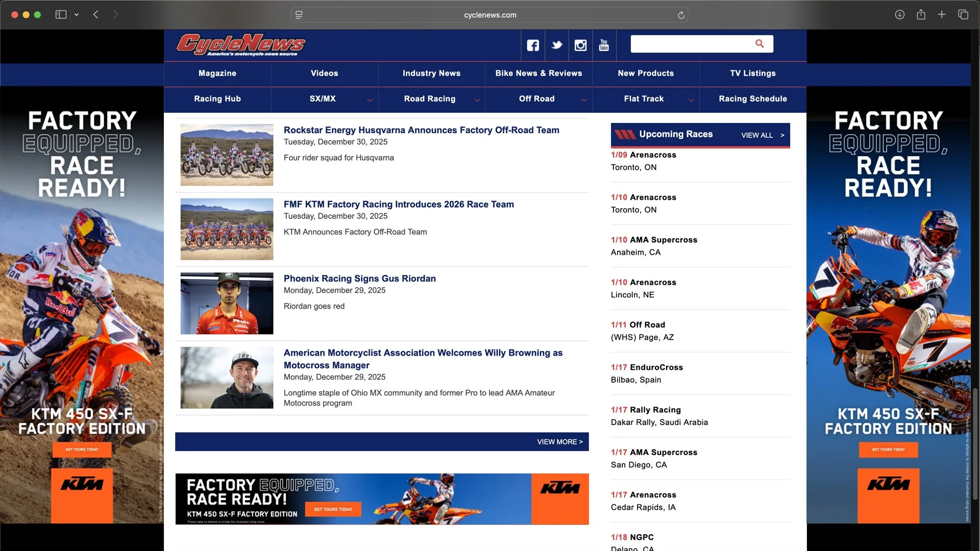Expand the SX/MX dropdown arrow

(370, 100)
